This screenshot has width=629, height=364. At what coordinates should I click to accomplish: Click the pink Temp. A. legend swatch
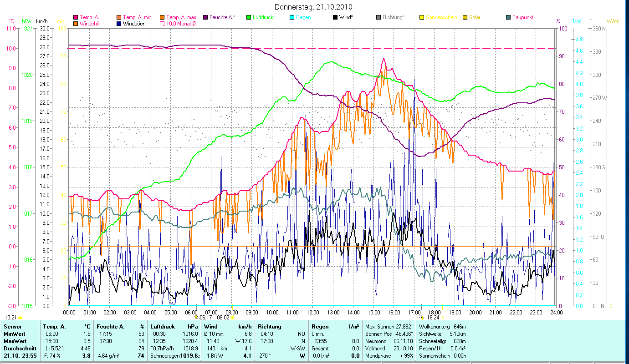click(x=76, y=17)
